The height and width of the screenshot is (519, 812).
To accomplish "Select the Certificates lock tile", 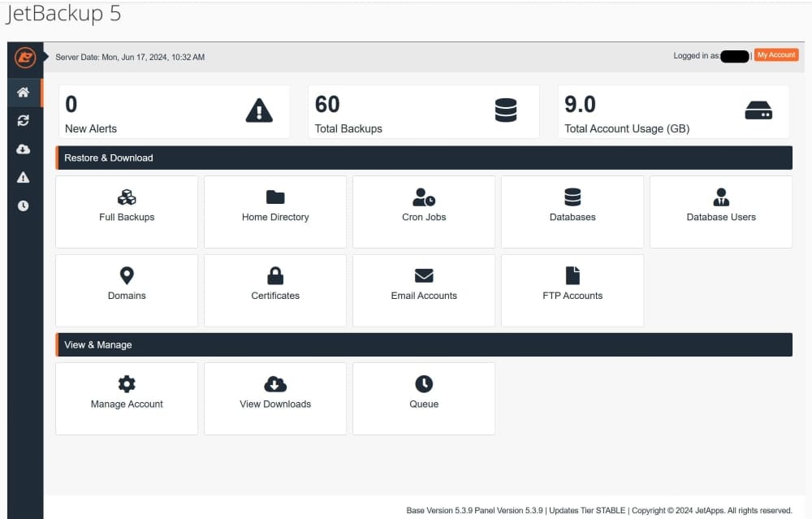I will [x=275, y=290].
